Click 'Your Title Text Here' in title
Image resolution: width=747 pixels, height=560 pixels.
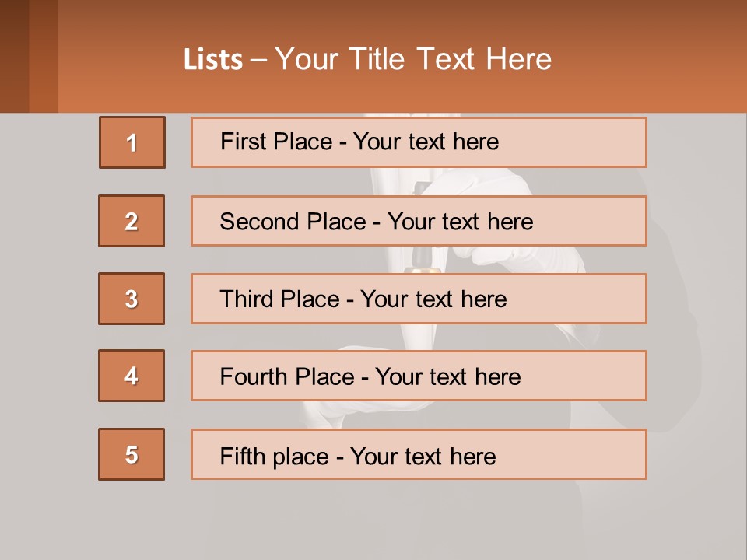413,60
